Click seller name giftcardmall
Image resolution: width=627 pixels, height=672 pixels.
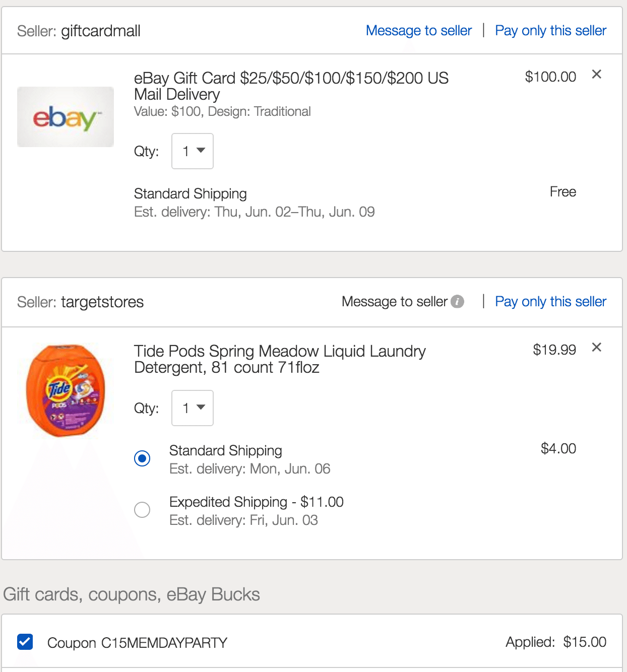click(x=101, y=31)
